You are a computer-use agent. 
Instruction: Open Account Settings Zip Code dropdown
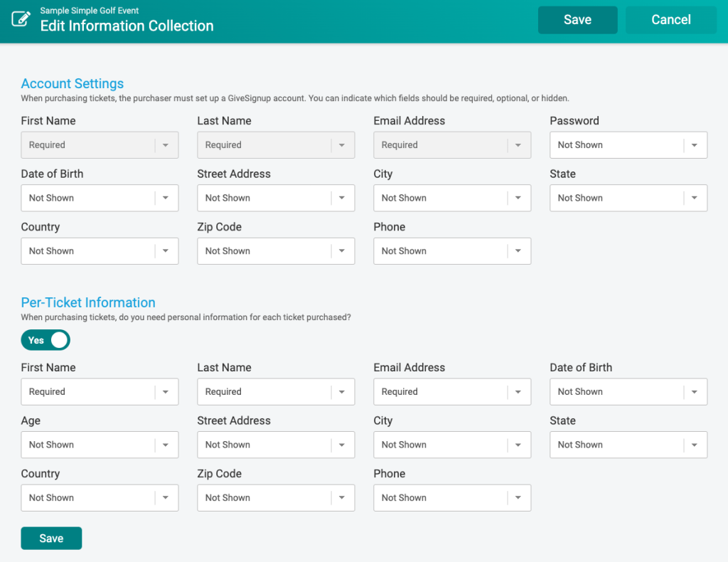click(276, 251)
